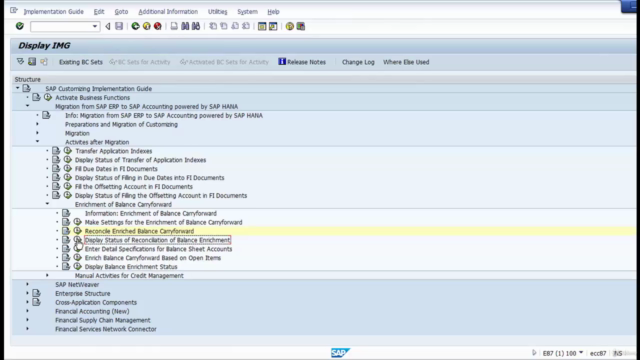Click the Release Notes info icon
Screen dimensions: 640x360
[x=282, y=62]
